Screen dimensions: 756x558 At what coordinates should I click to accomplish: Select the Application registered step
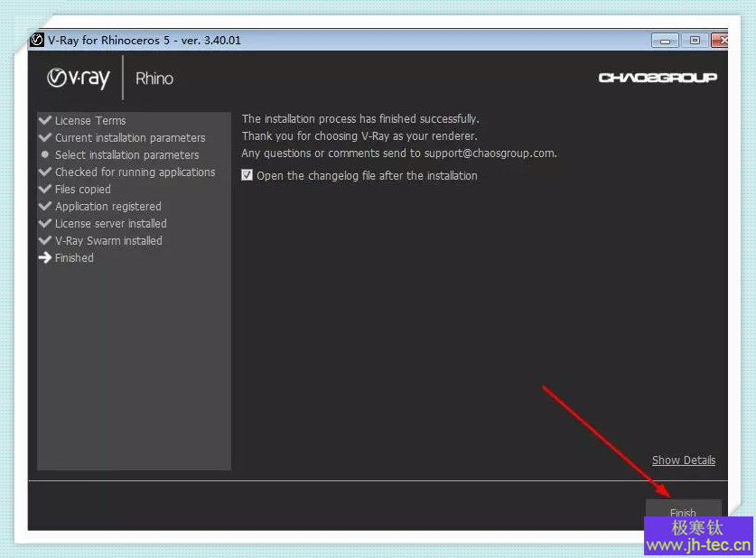[108, 206]
